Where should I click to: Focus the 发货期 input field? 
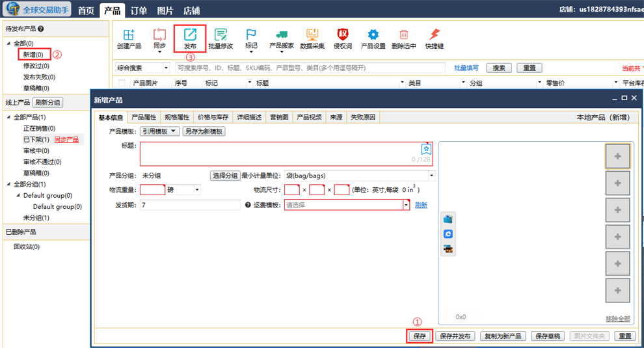pos(190,205)
